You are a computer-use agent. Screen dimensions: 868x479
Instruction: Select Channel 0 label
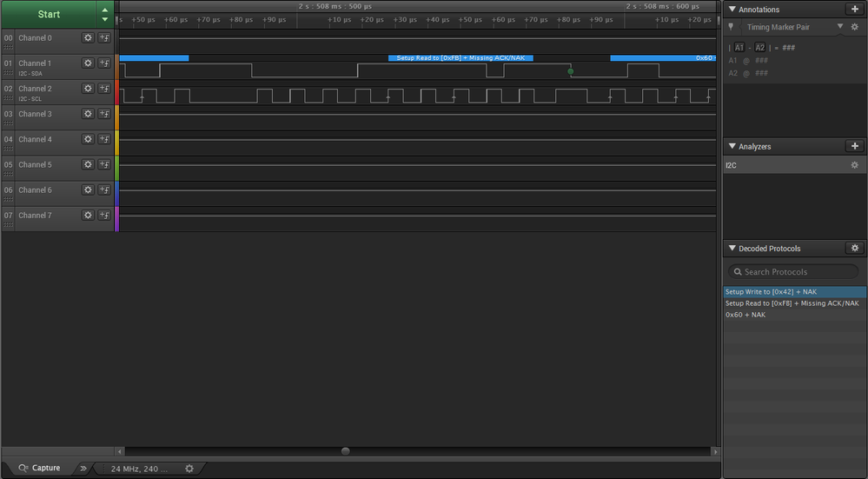(35, 37)
